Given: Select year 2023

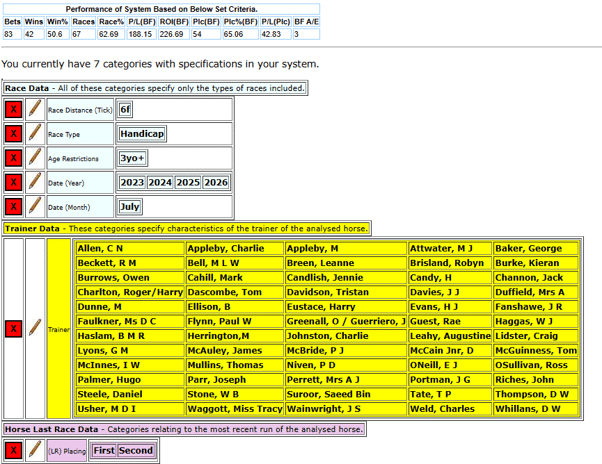Looking at the screenshot, I should (132, 182).
